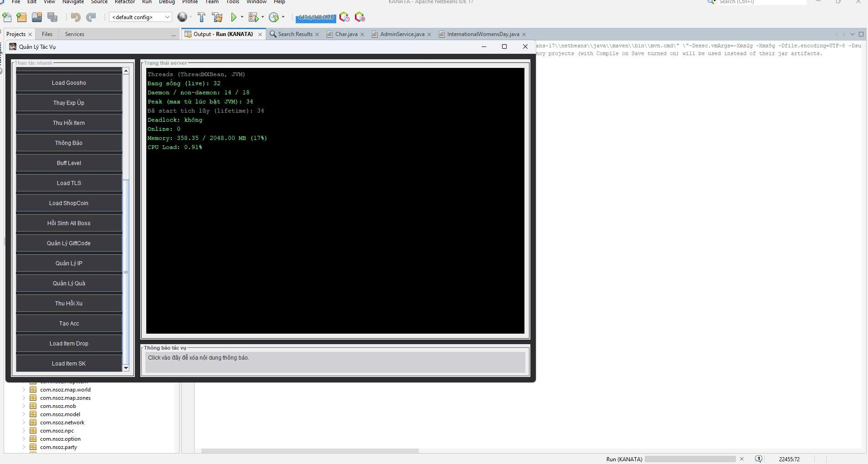Cancel the Run (KANATA) progress task
The height and width of the screenshot is (464, 868).
tap(742, 459)
